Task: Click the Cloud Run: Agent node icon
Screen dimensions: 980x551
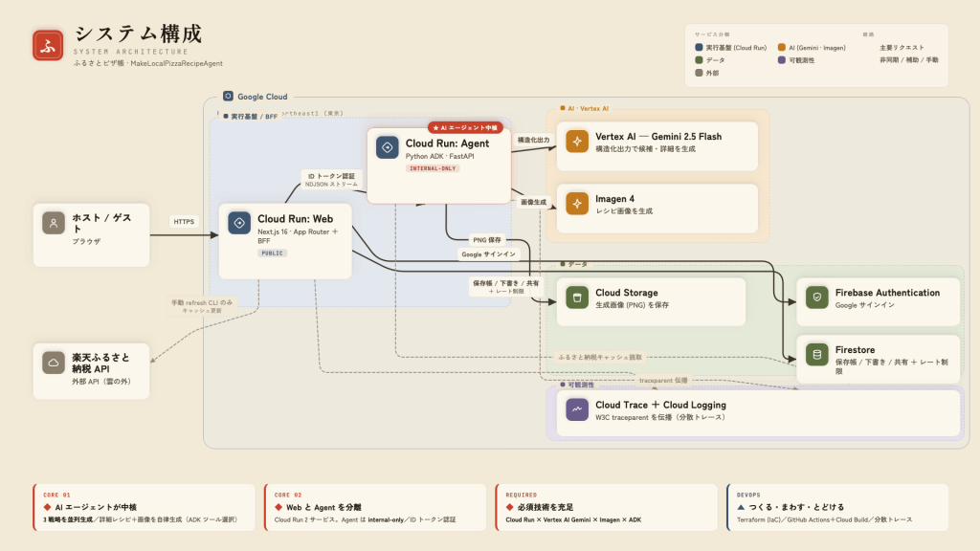Action: [x=388, y=147]
